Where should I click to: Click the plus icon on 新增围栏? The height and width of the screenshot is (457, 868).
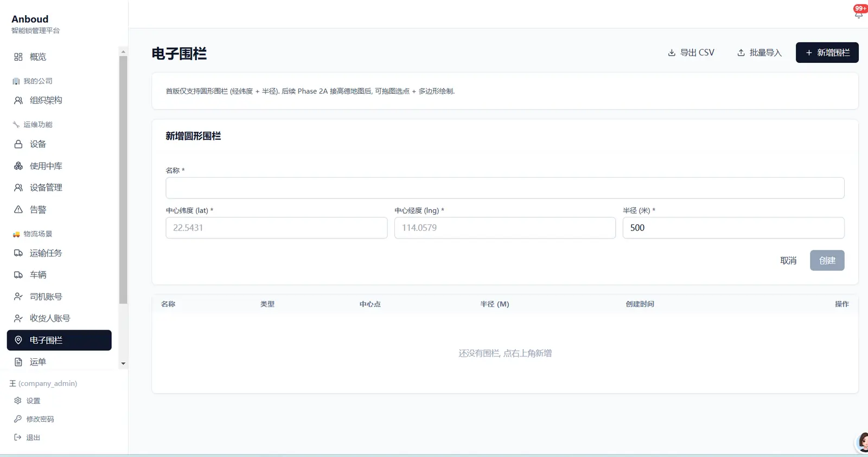click(x=809, y=53)
